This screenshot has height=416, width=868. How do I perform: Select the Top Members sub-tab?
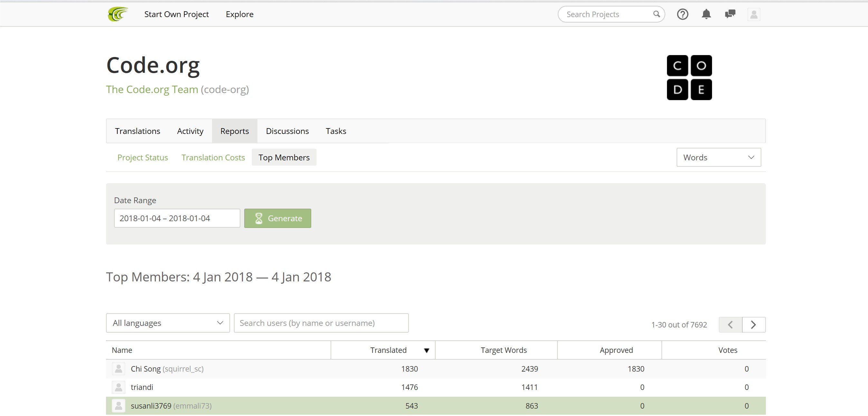coord(284,157)
